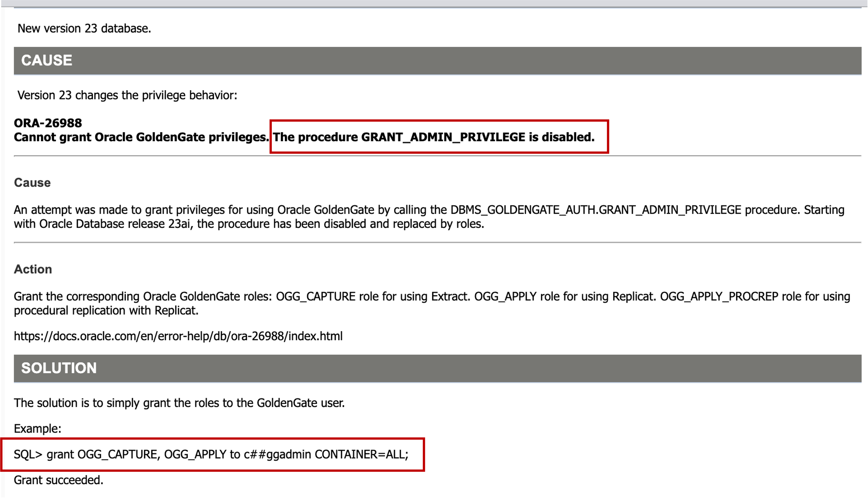868x498 pixels.
Task: Click the bold 'Action' subheading
Action: tap(33, 269)
